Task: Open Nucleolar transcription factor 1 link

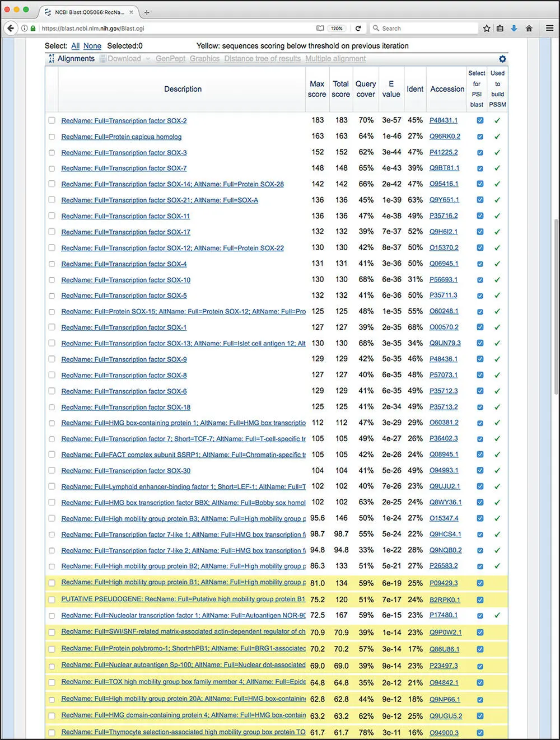Action: [x=183, y=615]
